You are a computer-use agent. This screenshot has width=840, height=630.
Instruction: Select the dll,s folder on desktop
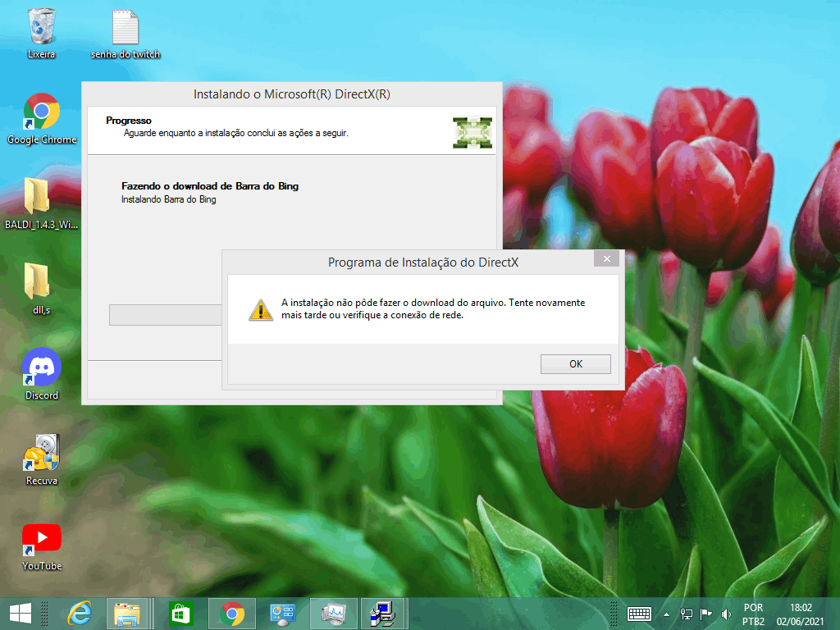tap(41, 289)
